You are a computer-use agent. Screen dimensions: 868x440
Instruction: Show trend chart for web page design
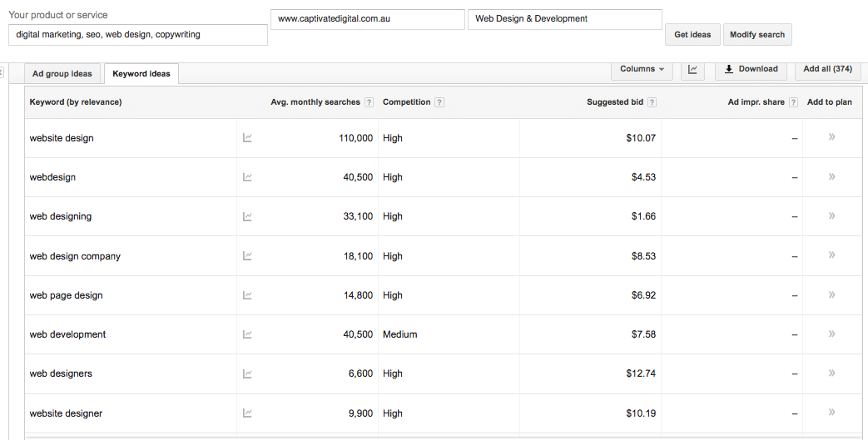(247, 295)
